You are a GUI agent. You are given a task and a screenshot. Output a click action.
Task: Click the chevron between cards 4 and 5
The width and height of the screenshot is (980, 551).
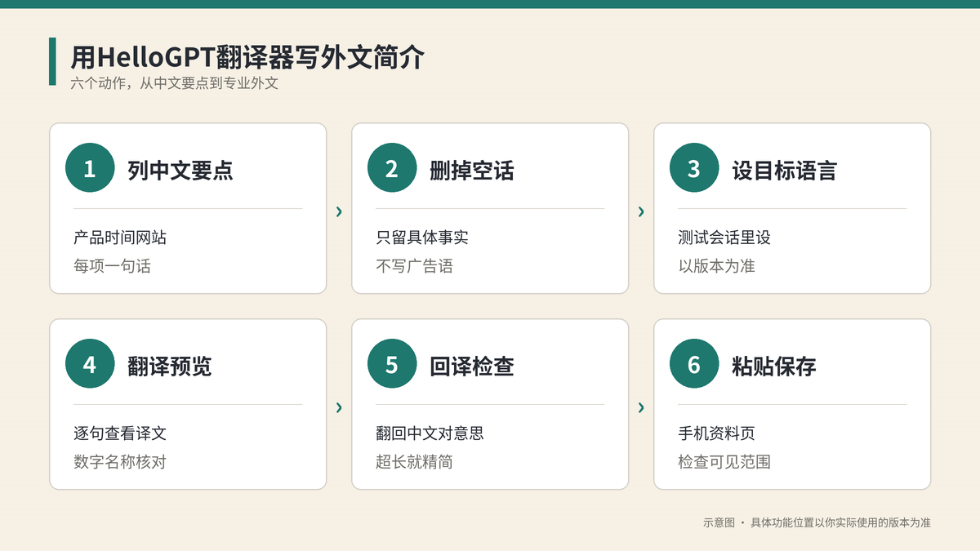coord(339,407)
